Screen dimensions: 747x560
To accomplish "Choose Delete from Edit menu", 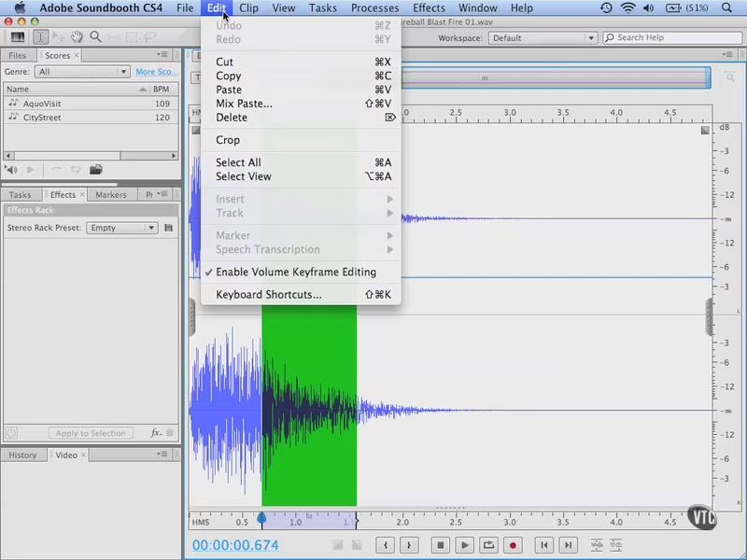I will coord(301,118).
